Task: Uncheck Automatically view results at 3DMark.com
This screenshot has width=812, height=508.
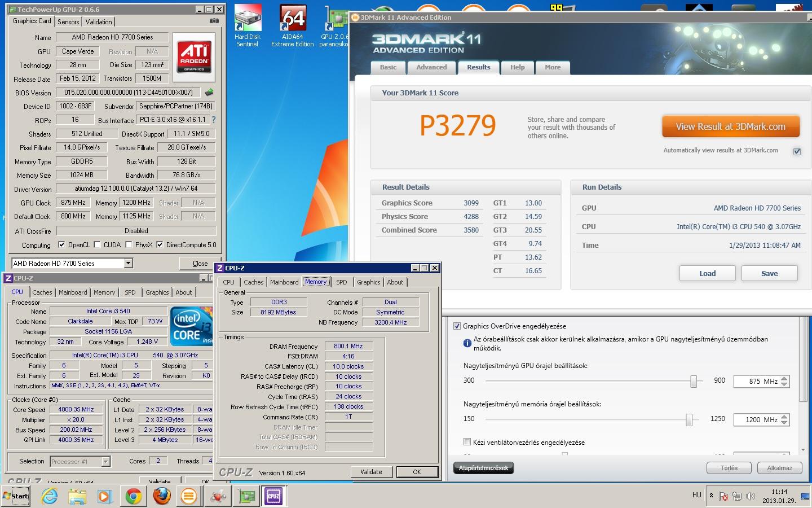Action: [x=797, y=151]
